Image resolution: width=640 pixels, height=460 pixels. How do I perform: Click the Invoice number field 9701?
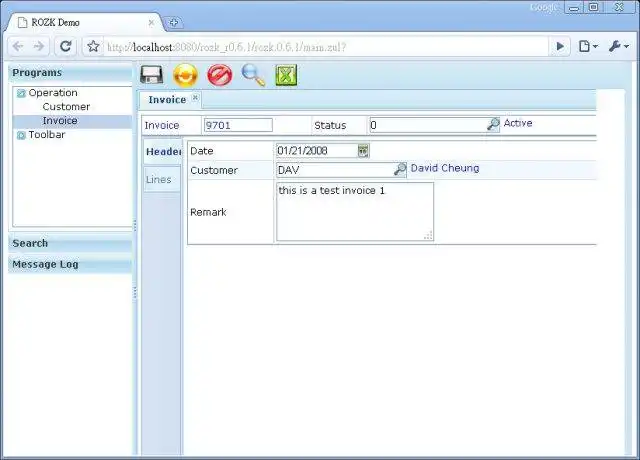tap(238, 125)
